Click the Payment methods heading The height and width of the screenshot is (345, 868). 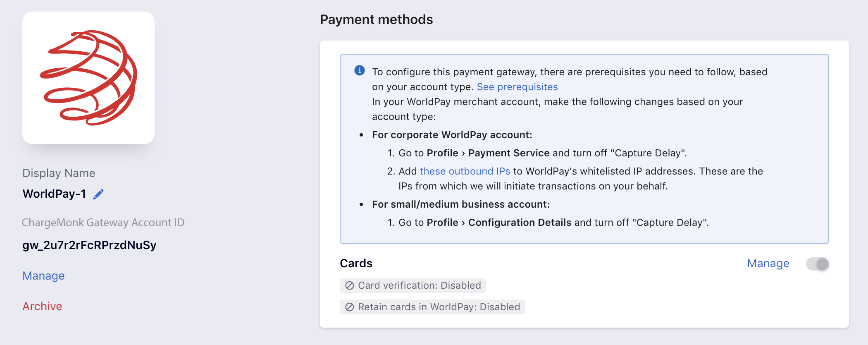point(377,19)
